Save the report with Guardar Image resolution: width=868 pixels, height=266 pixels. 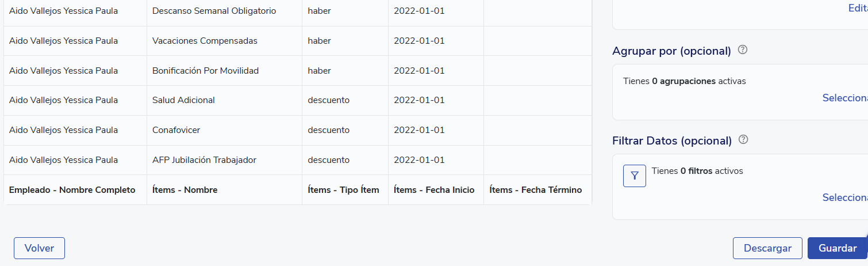pos(837,248)
